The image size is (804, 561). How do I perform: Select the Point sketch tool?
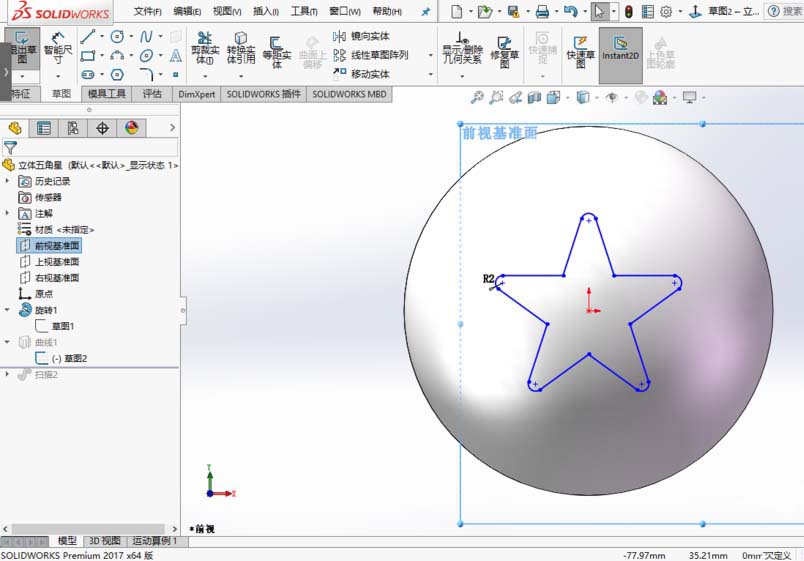(x=175, y=75)
